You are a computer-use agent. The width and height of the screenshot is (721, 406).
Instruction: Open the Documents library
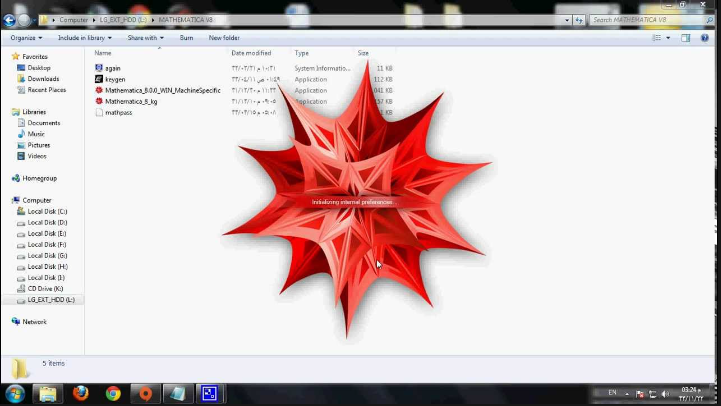tap(44, 123)
